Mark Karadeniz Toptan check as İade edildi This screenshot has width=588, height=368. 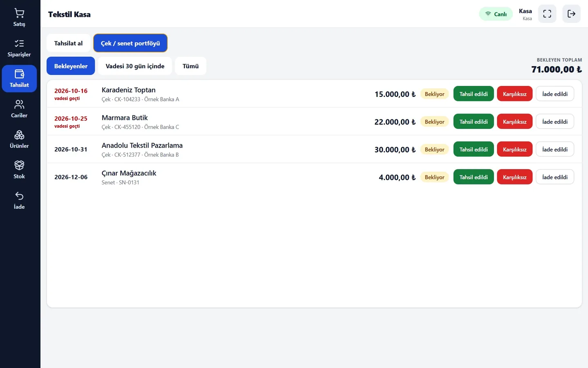point(555,94)
